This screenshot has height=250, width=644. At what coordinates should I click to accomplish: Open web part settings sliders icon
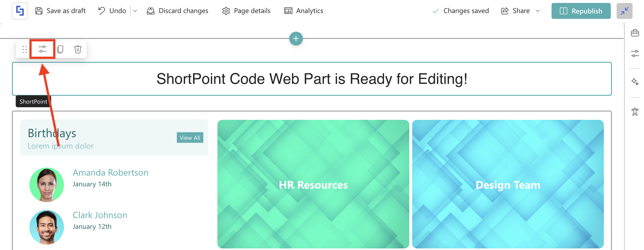(x=42, y=49)
